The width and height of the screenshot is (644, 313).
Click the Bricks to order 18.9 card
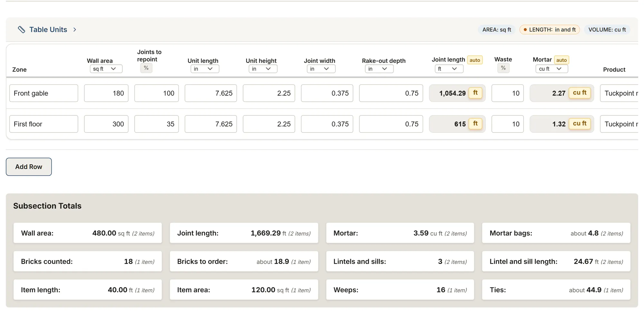coord(244,261)
